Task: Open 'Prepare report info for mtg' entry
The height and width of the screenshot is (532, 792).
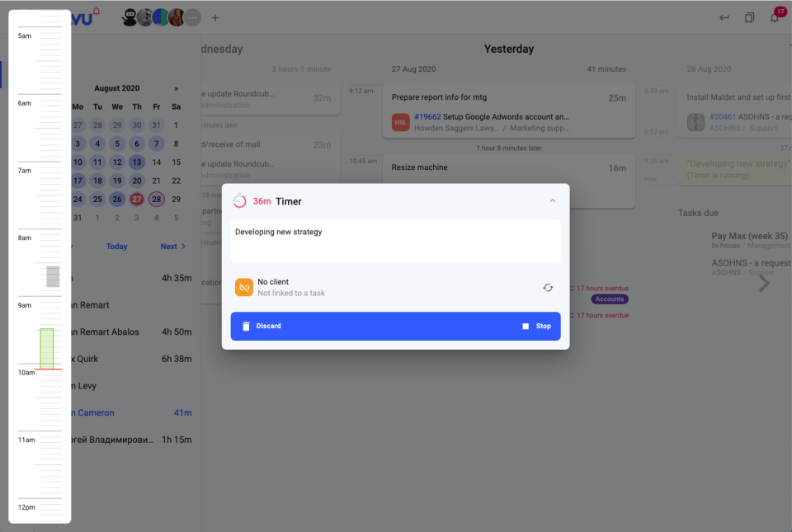Action: [x=509, y=111]
